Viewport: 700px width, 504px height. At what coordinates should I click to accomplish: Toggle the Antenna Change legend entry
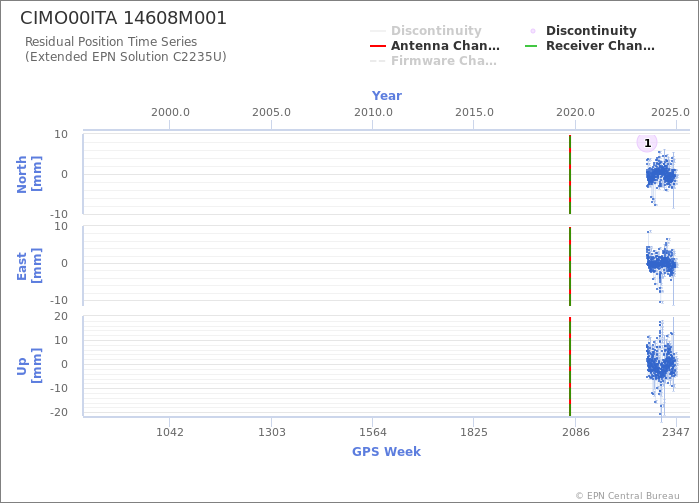(x=434, y=46)
